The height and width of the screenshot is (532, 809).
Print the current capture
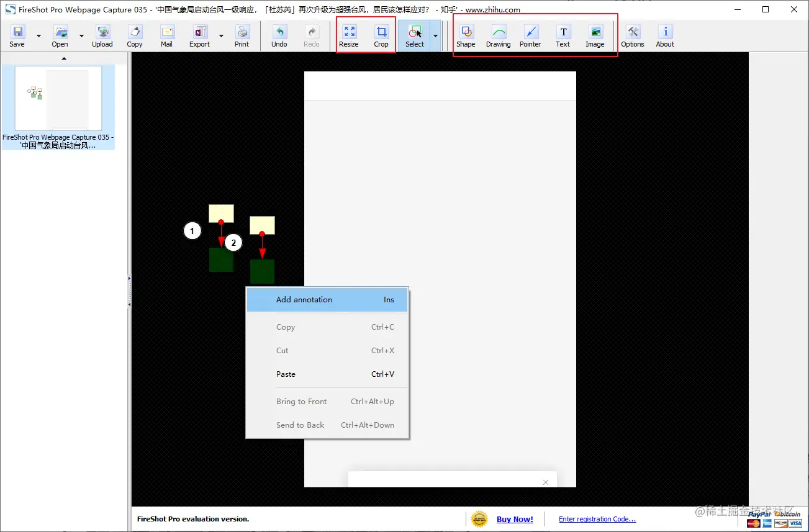242,35
